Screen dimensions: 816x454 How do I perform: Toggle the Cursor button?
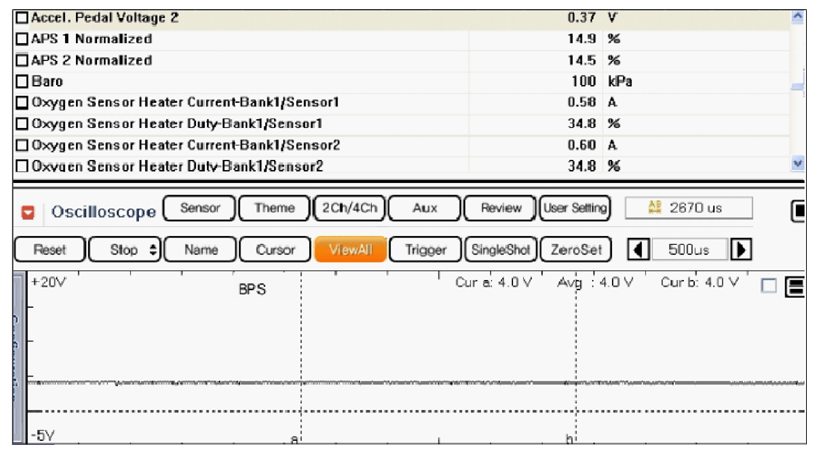[x=274, y=250]
